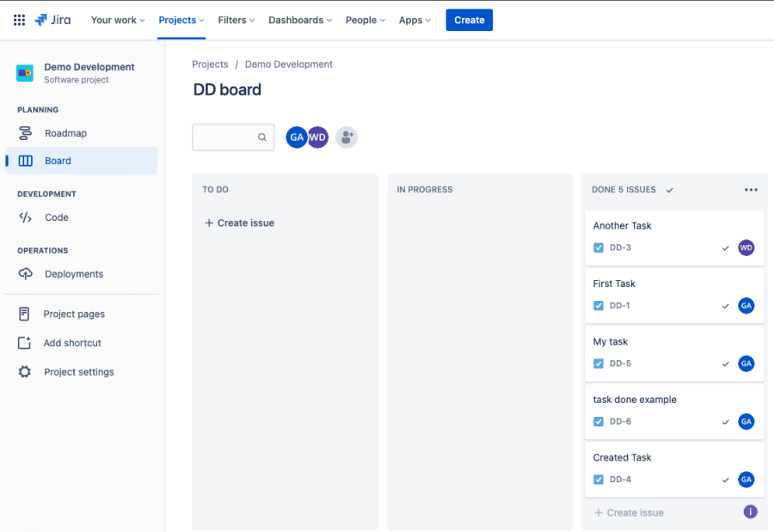The image size is (774, 532).
Task: Click the add people icon beside avatars
Action: pyautogui.click(x=346, y=137)
